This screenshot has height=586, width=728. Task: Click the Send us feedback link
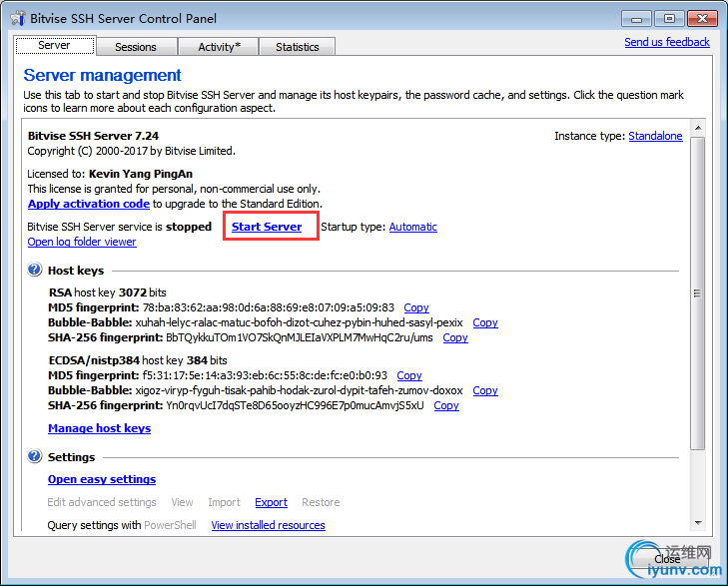(667, 42)
